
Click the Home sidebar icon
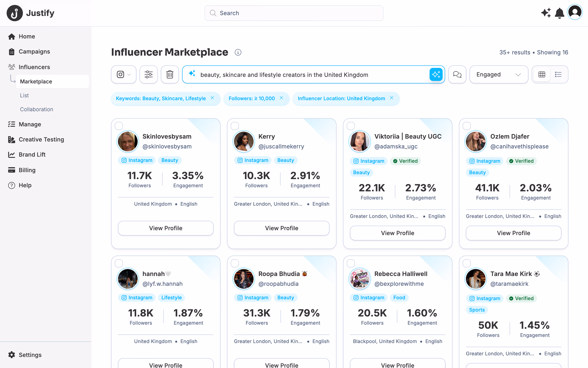click(11, 37)
